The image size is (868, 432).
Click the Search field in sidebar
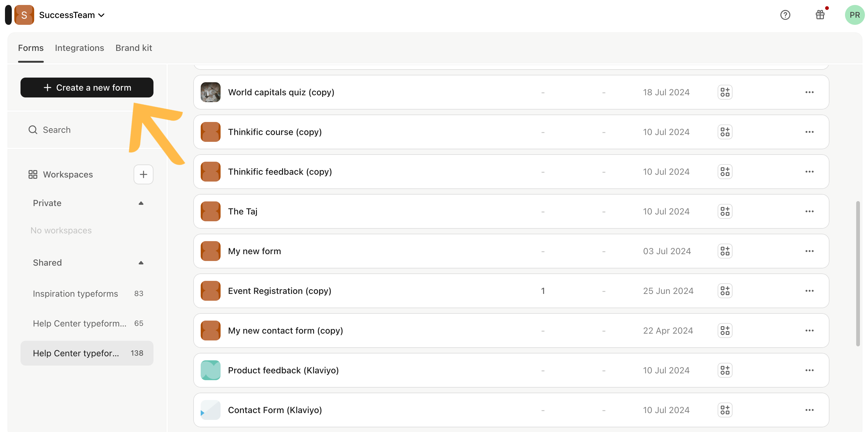87,130
